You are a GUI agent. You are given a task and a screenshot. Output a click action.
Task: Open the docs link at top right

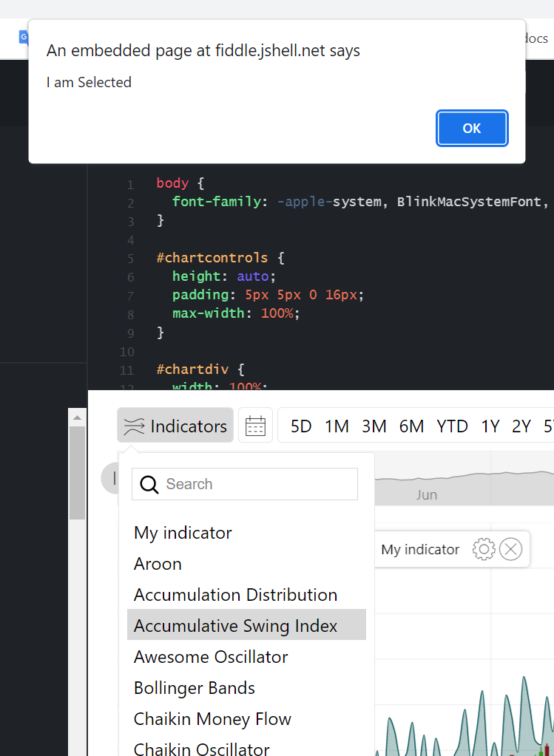(x=533, y=38)
